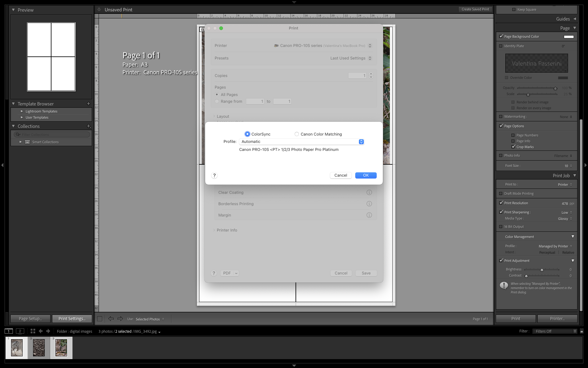Switch to secondary display button 2
Screen dimensions: 588x368
(20, 331)
